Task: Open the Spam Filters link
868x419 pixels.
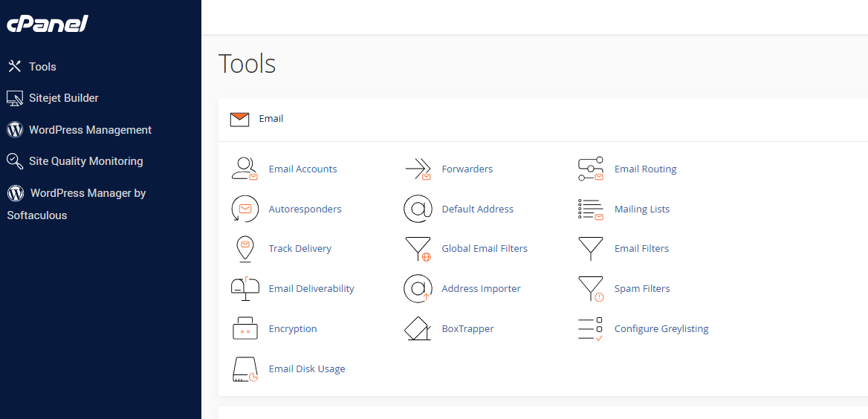Action: [x=642, y=288]
